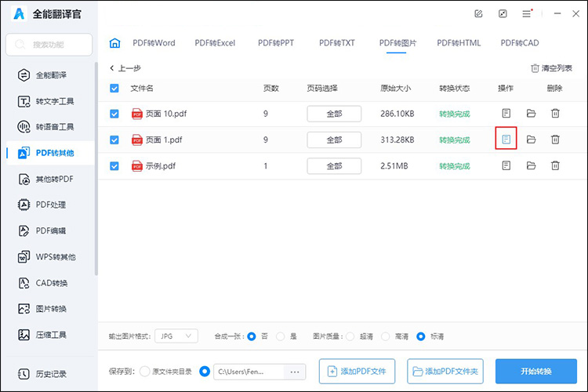Image resolution: width=588 pixels, height=392 pixels.
Task: Click the 286.10KB size cell
Action: [x=397, y=114]
